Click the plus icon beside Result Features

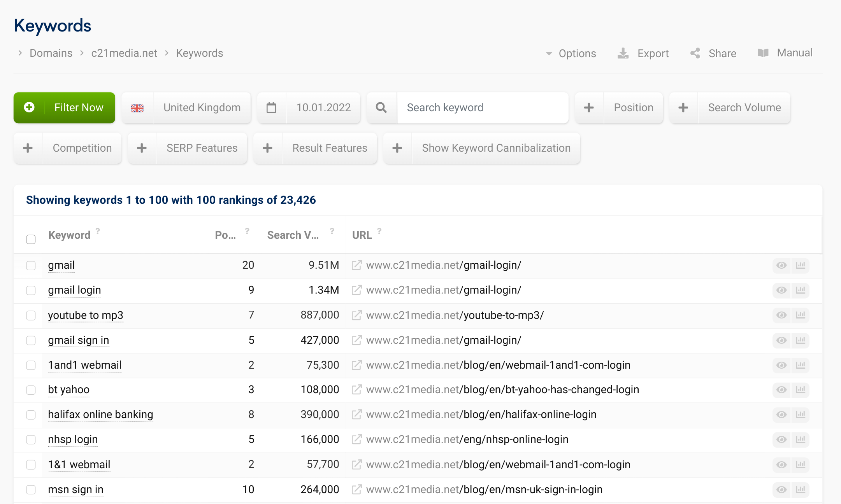tap(267, 148)
